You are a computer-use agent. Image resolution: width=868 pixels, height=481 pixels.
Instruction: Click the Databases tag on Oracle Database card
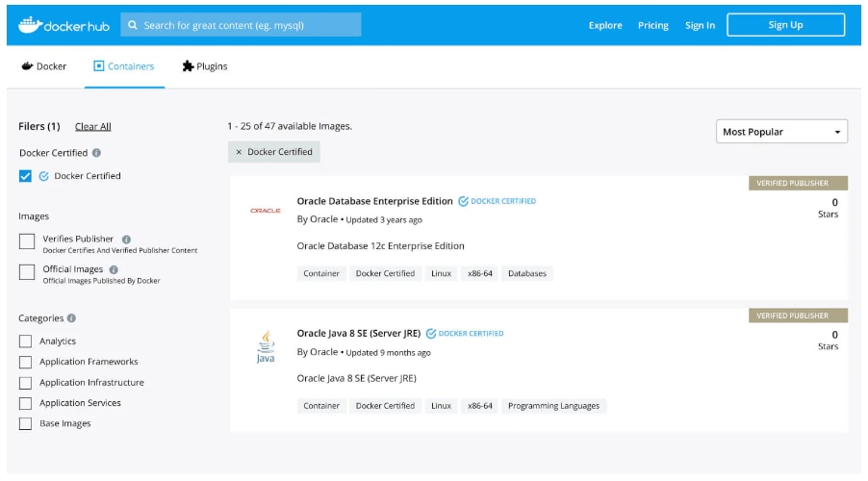tap(527, 273)
